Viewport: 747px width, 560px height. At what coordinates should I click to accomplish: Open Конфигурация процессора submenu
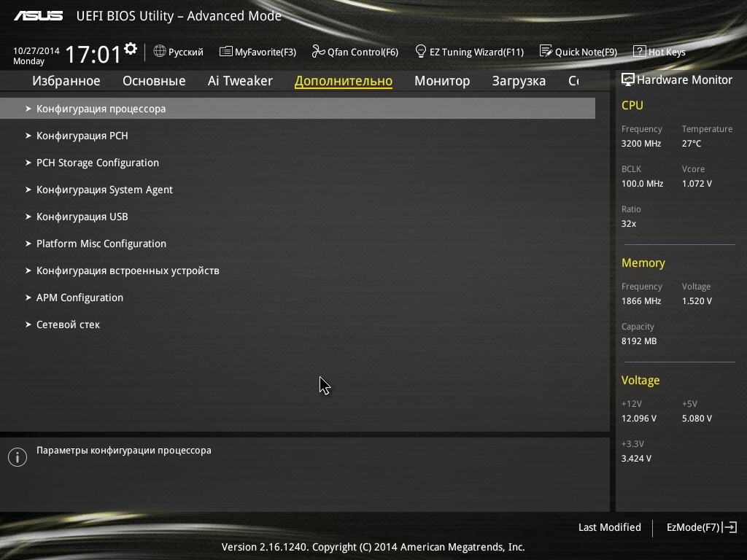[x=298, y=109]
